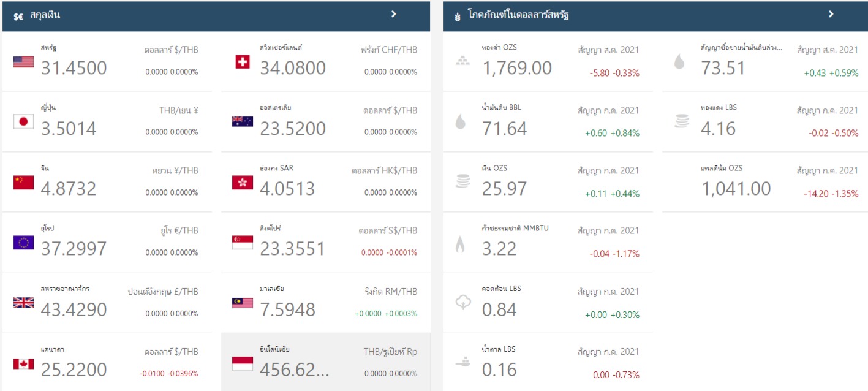This screenshot has height=391, width=868.
Task: Click the China flag icon
Action: point(23,183)
